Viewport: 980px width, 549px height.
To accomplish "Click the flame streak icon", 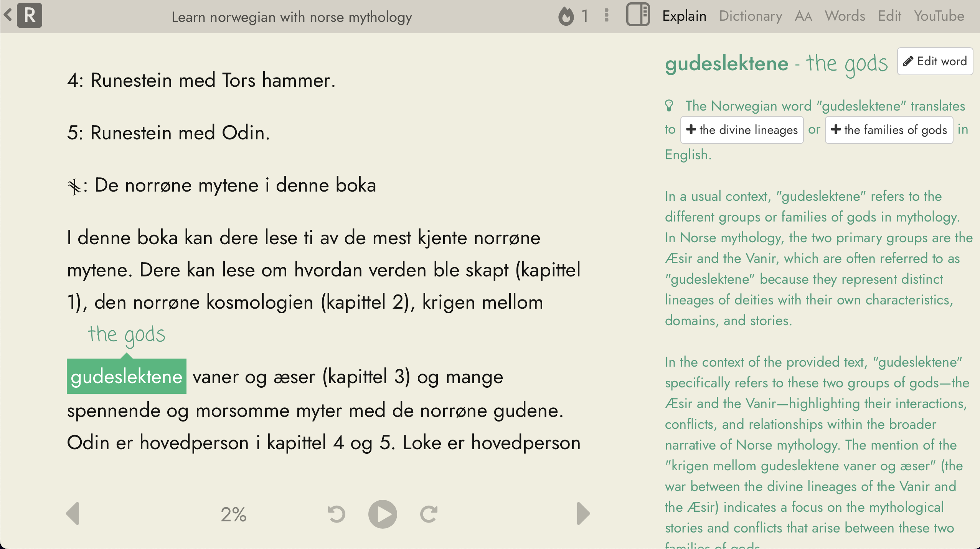I will [x=566, y=16].
